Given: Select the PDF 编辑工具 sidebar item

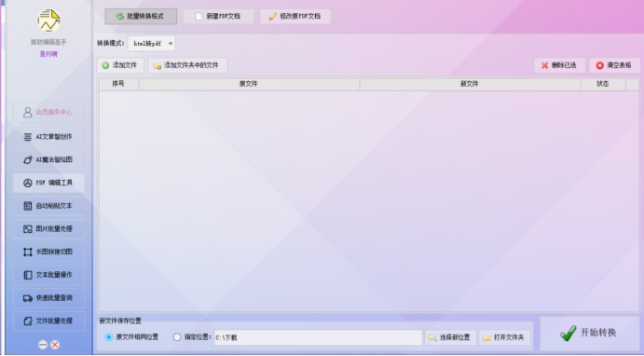Looking at the screenshot, I should pyautogui.click(x=48, y=183).
